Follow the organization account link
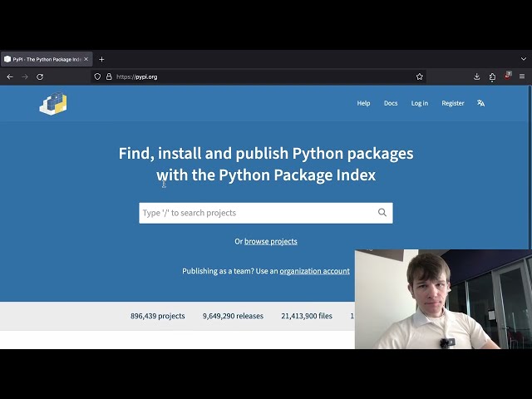 pyautogui.click(x=314, y=271)
